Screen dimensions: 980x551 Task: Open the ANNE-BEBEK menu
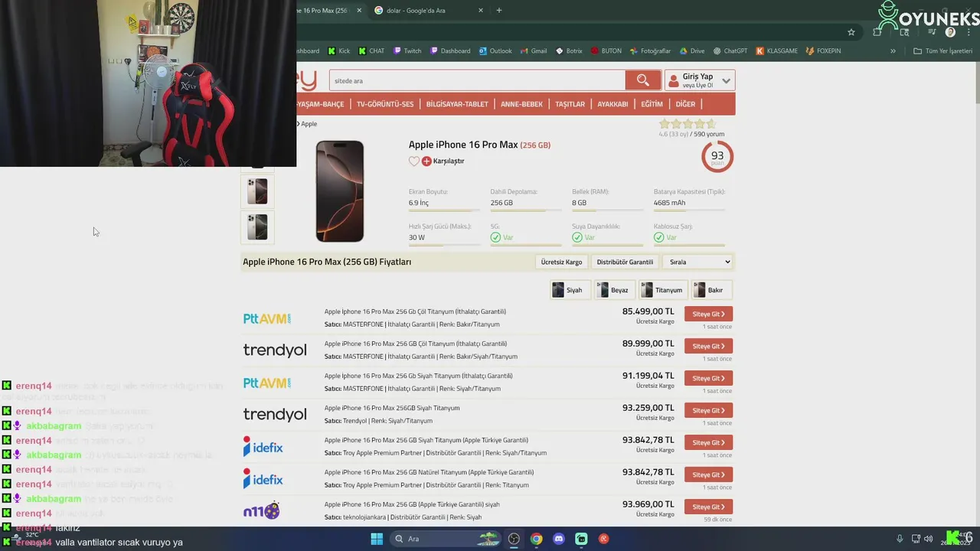(521, 104)
